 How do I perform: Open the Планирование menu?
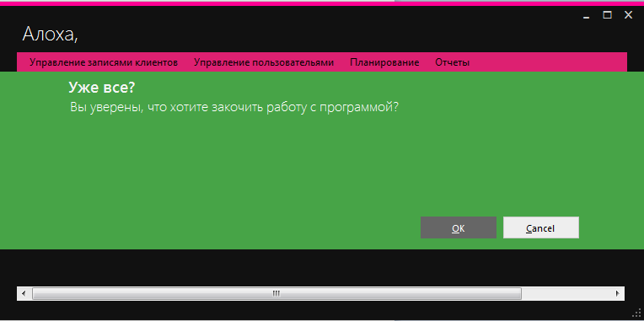tap(384, 62)
